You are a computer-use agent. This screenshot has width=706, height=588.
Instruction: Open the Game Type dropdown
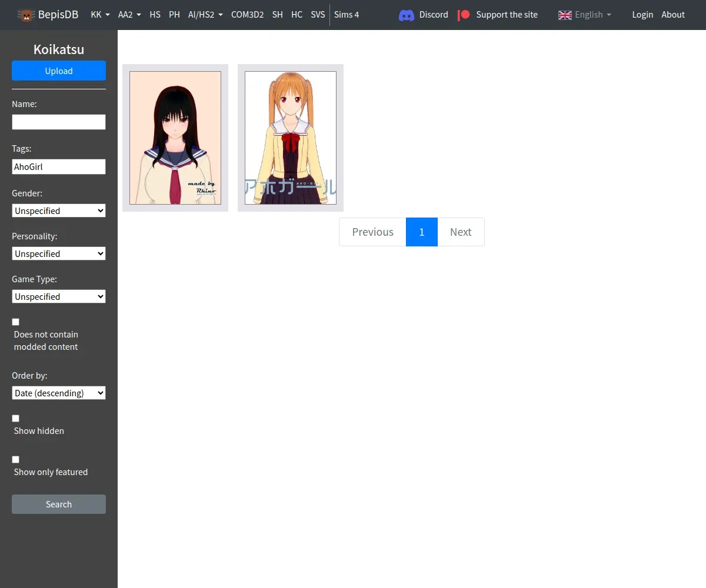tap(59, 296)
